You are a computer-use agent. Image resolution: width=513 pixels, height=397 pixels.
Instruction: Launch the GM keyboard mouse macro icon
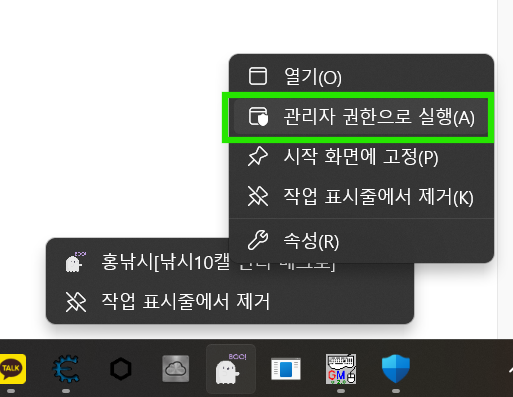341,369
